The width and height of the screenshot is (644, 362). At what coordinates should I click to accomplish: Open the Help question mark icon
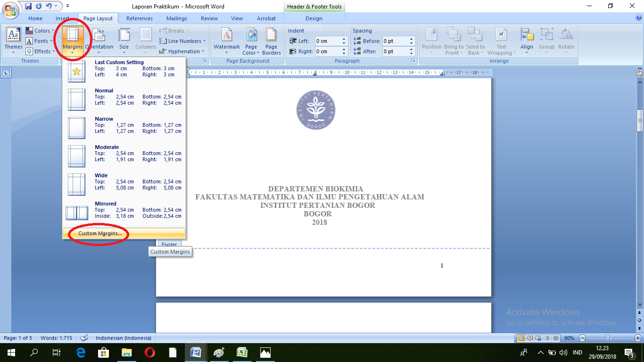pos(639,18)
